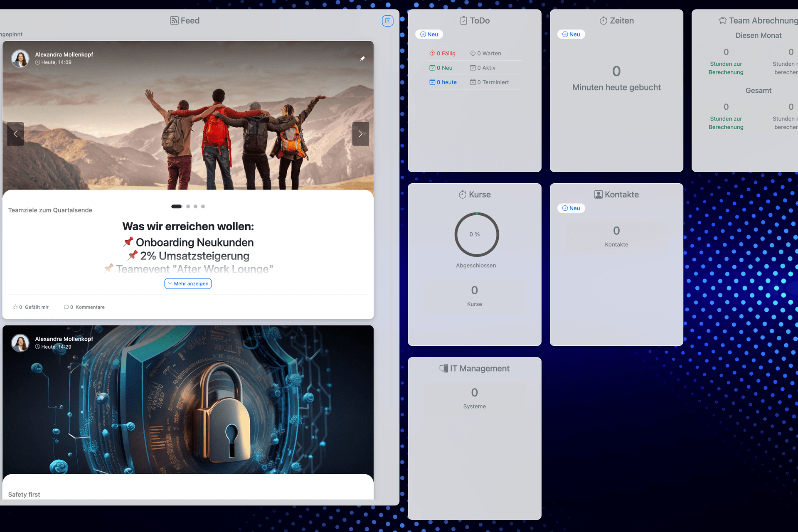Click Teamziele zum Quartalsende post title
Image resolution: width=798 pixels, height=532 pixels.
(x=50, y=210)
